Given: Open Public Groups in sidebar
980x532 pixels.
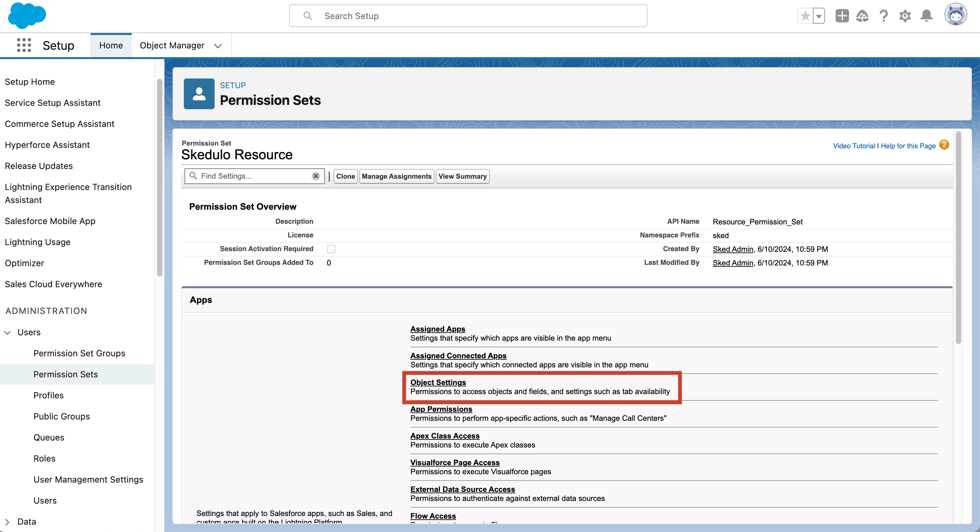Looking at the screenshot, I should (x=62, y=416).
